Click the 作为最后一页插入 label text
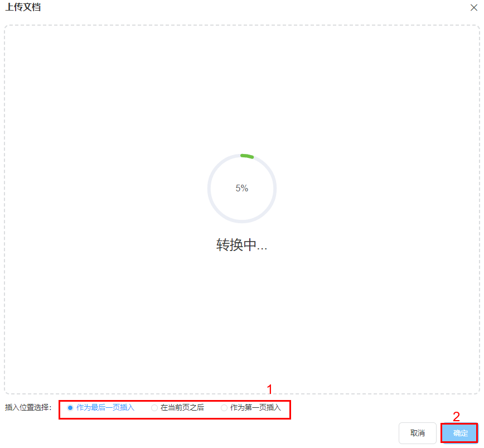 (x=105, y=408)
